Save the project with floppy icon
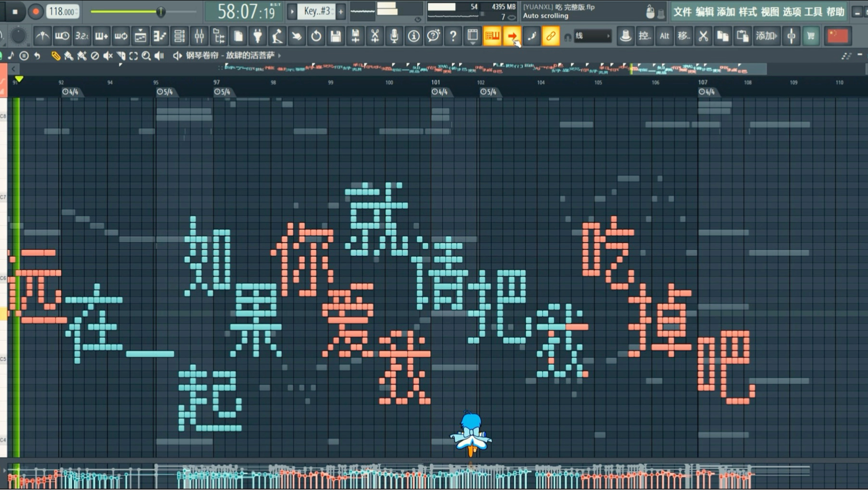 pos(335,36)
